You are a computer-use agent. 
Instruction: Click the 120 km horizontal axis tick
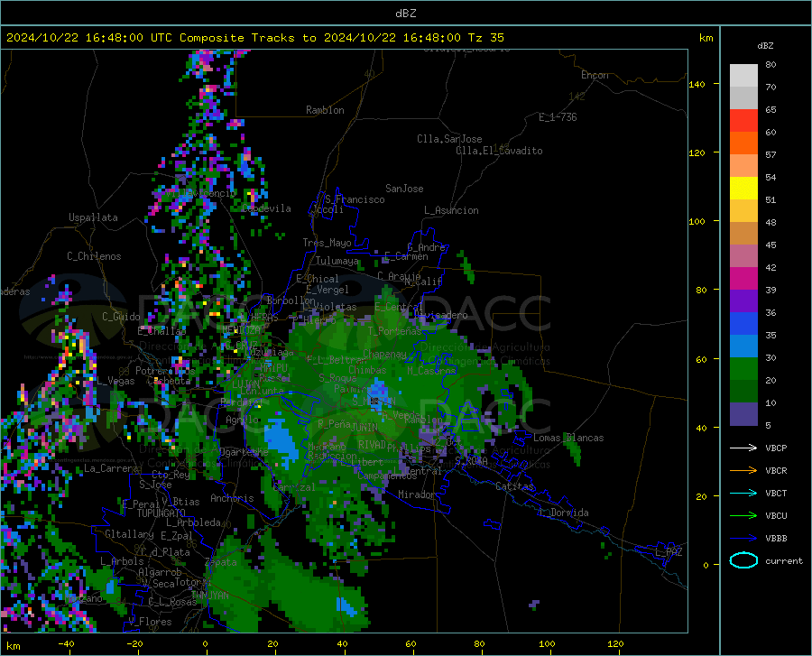[615, 643]
